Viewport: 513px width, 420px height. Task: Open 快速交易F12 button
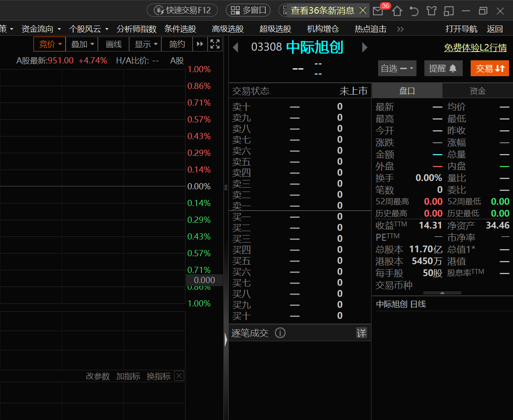point(182,10)
